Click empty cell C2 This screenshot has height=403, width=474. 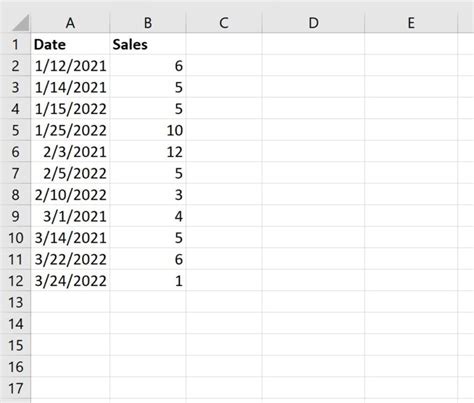(224, 65)
